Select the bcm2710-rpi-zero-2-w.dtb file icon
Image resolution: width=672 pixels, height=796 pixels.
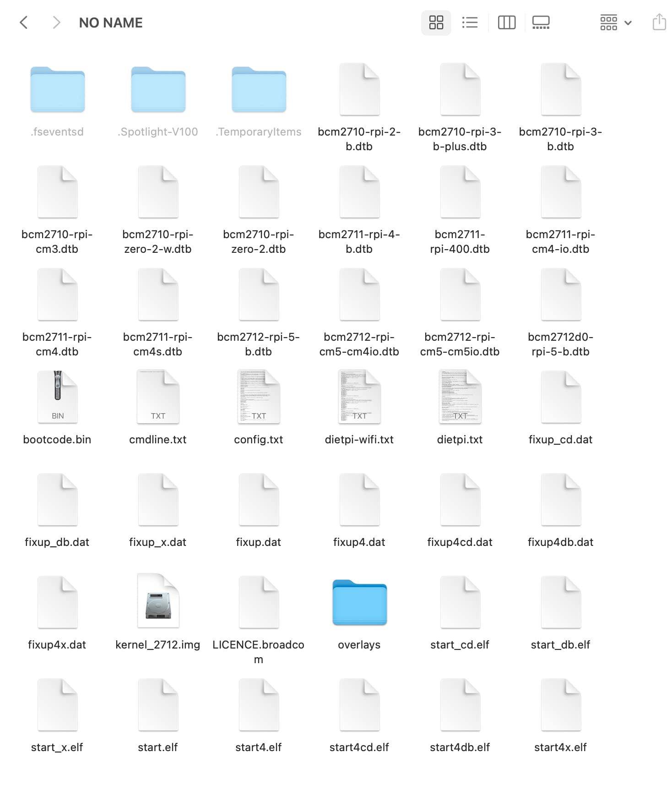pyautogui.click(x=158, y=192)
